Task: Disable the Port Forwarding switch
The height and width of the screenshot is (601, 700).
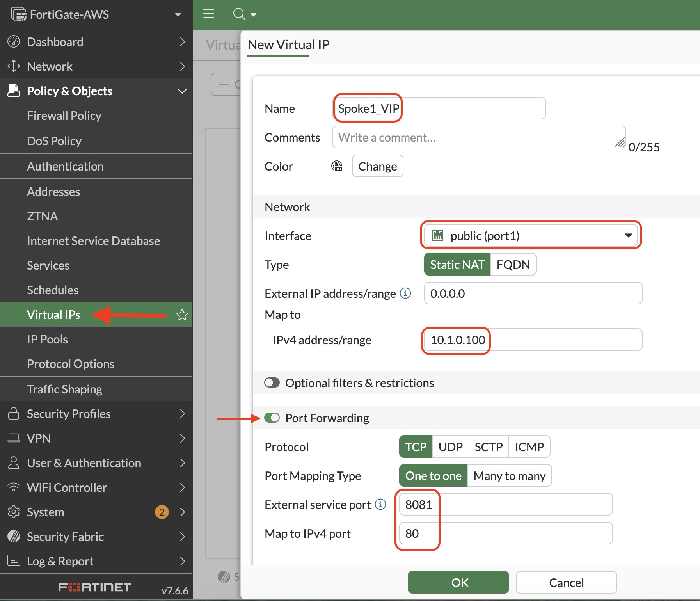Action: coord(272,418)
